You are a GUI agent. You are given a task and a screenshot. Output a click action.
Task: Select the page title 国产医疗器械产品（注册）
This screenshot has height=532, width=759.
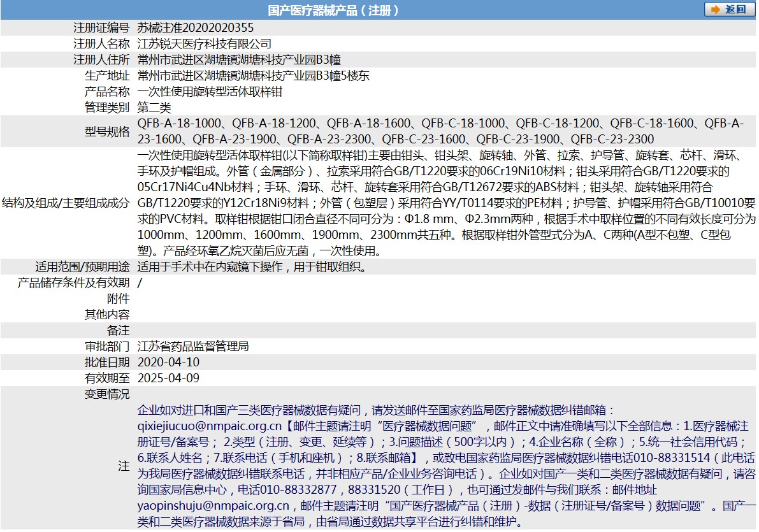point(333,10)
